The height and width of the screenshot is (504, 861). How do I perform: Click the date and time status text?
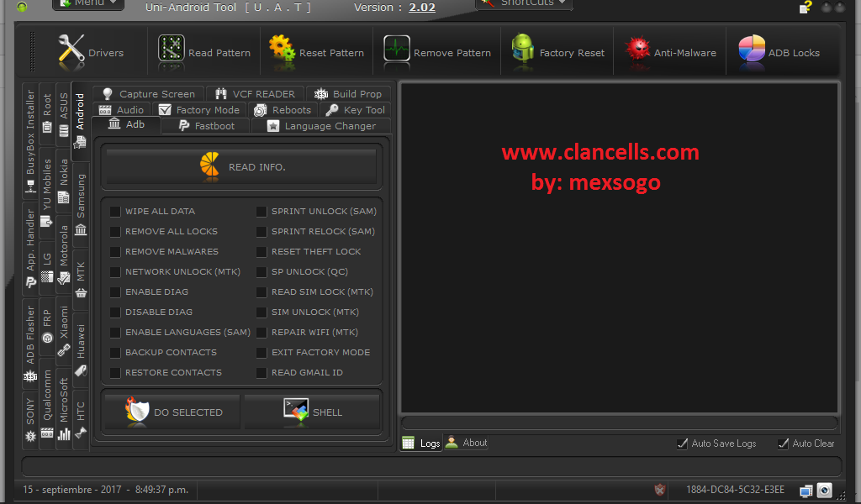(x=105, y=490)
